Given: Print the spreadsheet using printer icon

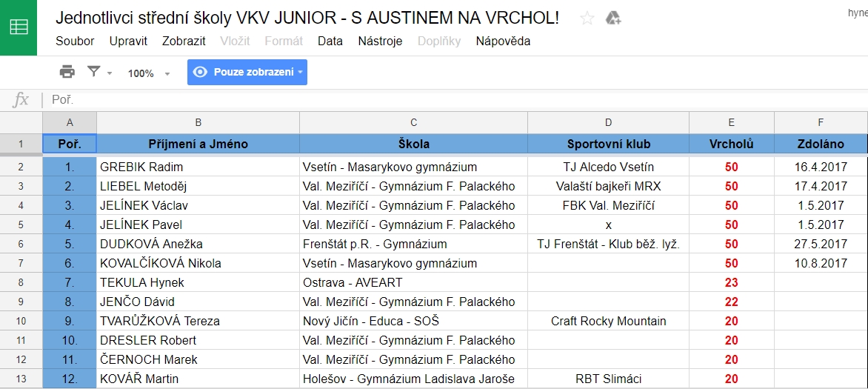Looking at the screenshot, I should [x=67, y=71].
